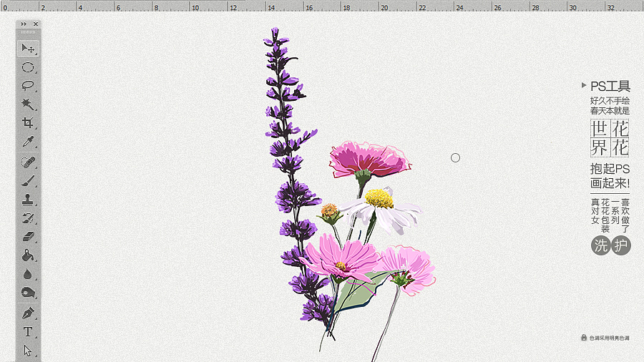The height and width of the screenshot is (362, 644).
Task: Select the Horizontal Type tool
Action: click(28, 332)
